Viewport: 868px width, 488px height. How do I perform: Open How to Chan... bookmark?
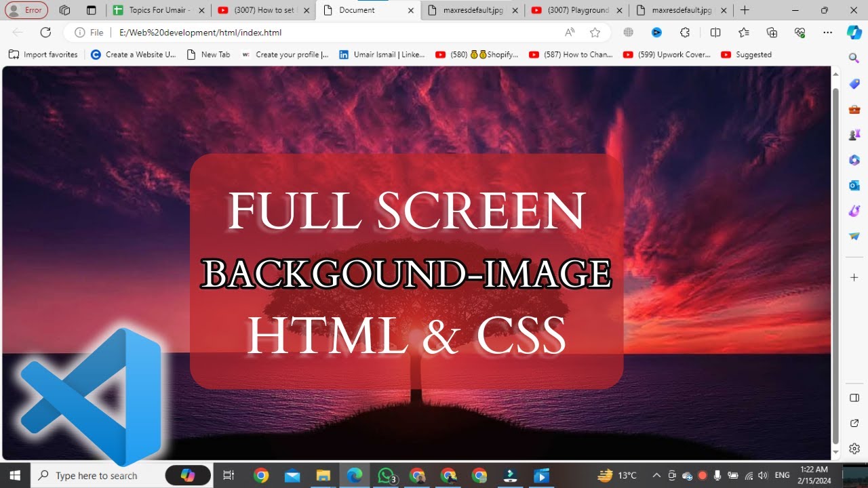tap(570, 54)
